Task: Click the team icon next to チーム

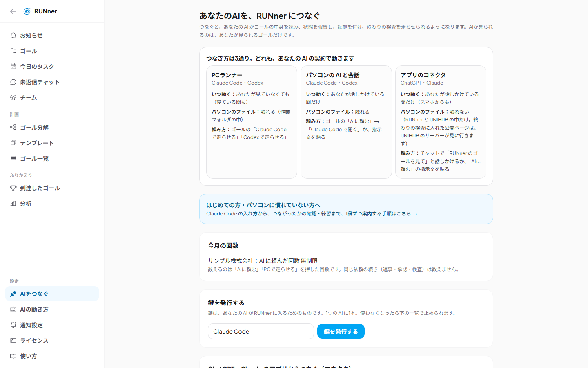Action: pyautogui.click(x=13, y=98)
